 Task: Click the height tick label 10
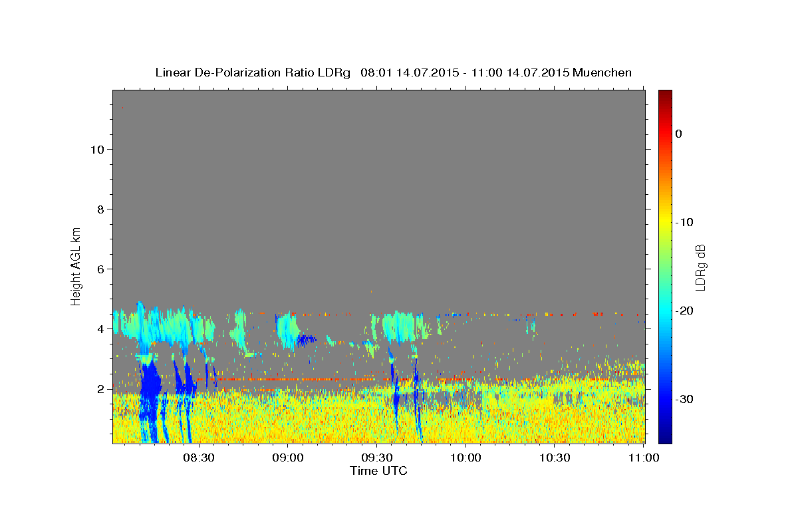click(97, 149)
